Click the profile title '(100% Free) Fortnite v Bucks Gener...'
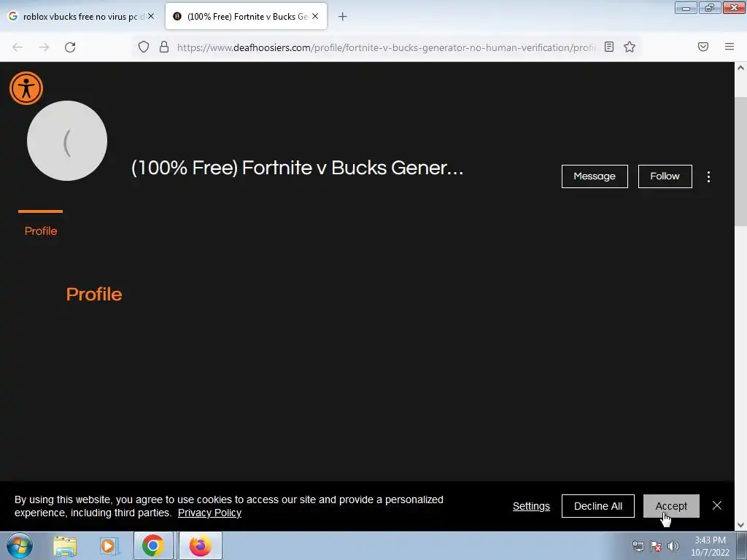Viewport: 747px width, 560px height. click(x=298, y=168)
